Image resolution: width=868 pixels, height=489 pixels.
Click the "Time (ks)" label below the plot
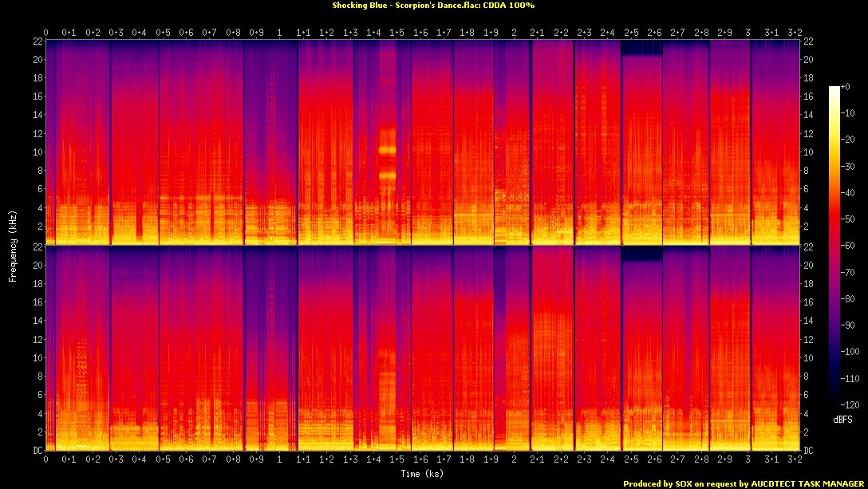click(x=423, y=473)
